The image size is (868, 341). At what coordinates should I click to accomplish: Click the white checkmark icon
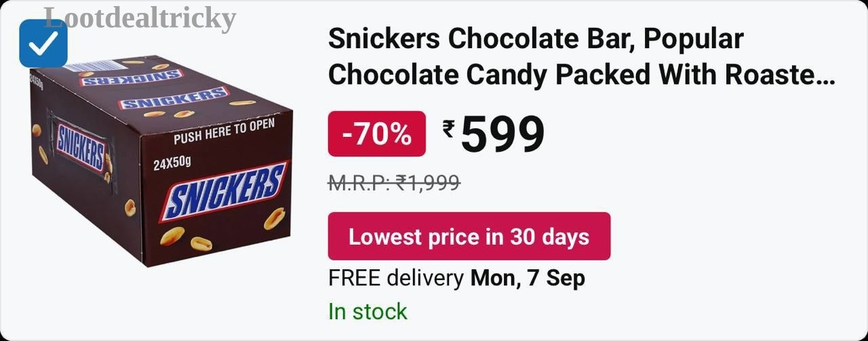(43, 44)
